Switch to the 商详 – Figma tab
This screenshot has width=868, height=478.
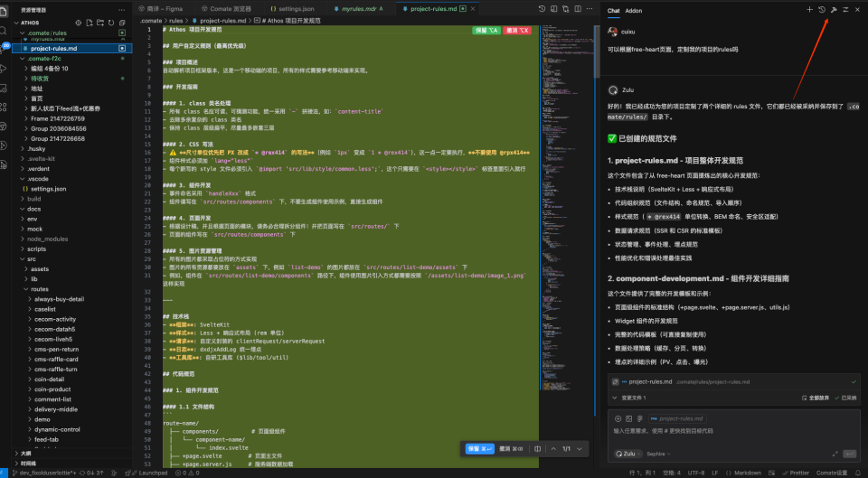pos(160,9)
